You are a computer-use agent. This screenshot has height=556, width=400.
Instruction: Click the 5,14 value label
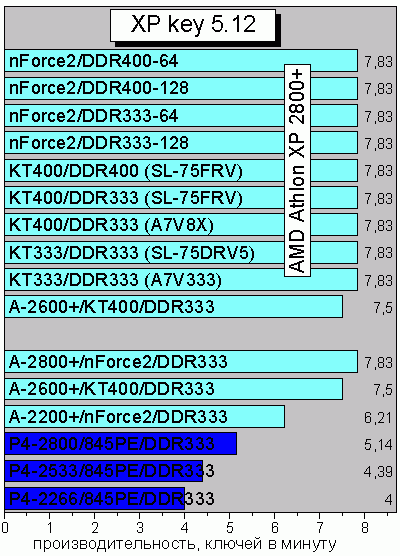coord(378,445)
